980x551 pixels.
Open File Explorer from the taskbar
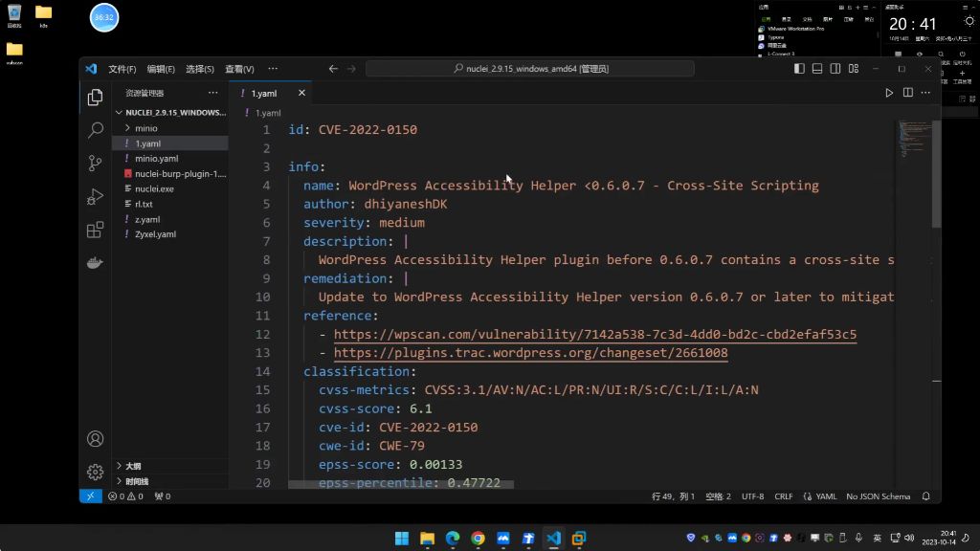point(427,538)
